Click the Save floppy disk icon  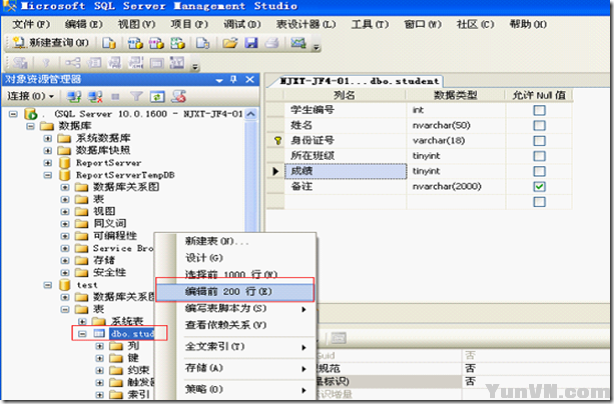tap(251, 43)
